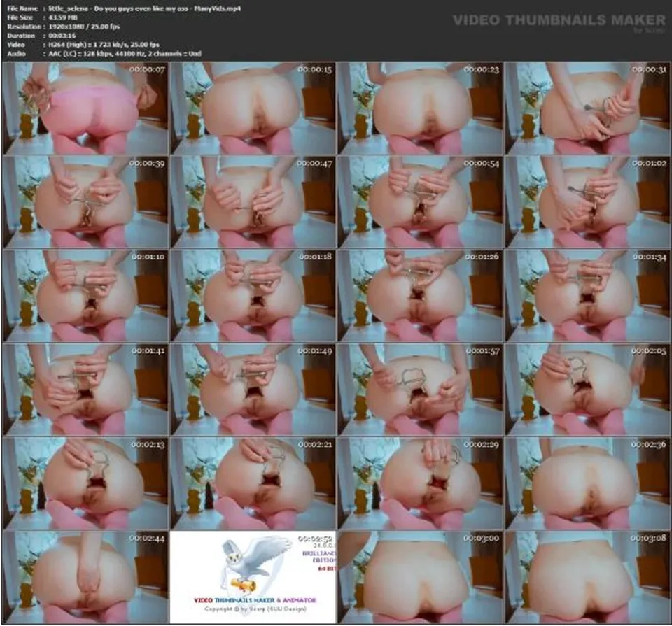Click the frame stamped 00:01:34
This screenshot has height=626, width=672.
[x=587, y=295]
